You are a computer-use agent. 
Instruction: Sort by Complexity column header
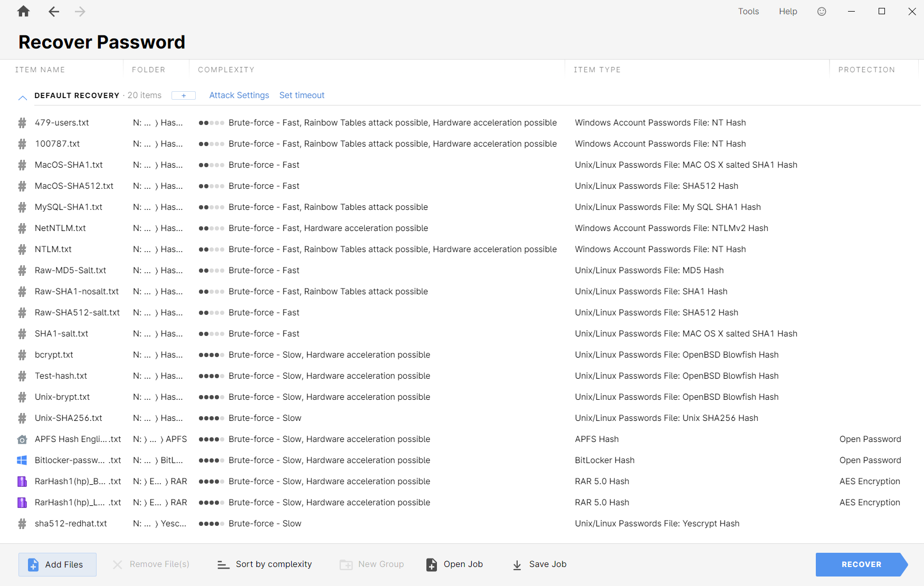tap(226, 70)
